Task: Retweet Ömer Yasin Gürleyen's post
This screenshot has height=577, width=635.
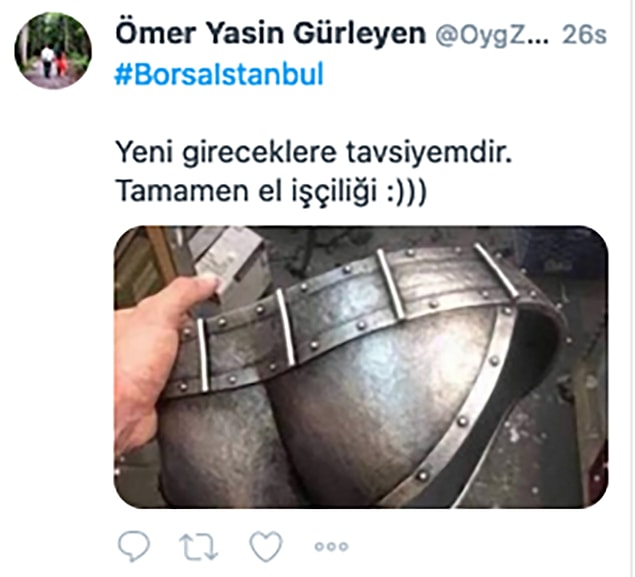Action: tap(198, 547)
